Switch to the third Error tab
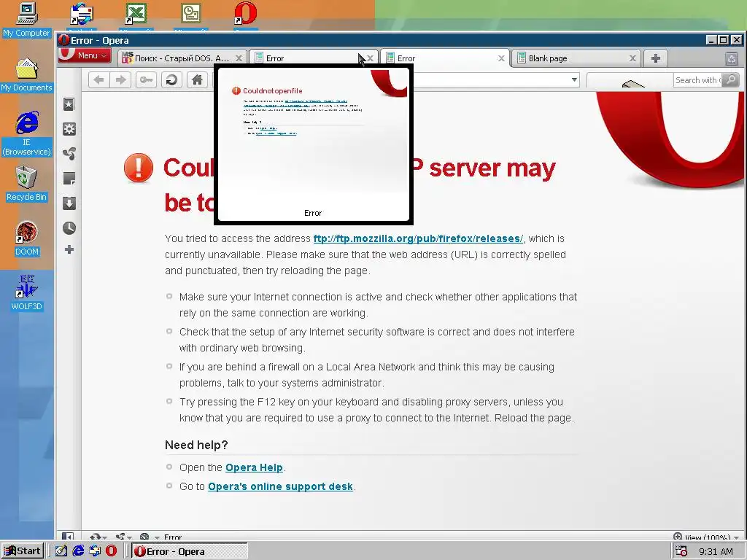This screenshot has width=747, height=560. point(444,58)
